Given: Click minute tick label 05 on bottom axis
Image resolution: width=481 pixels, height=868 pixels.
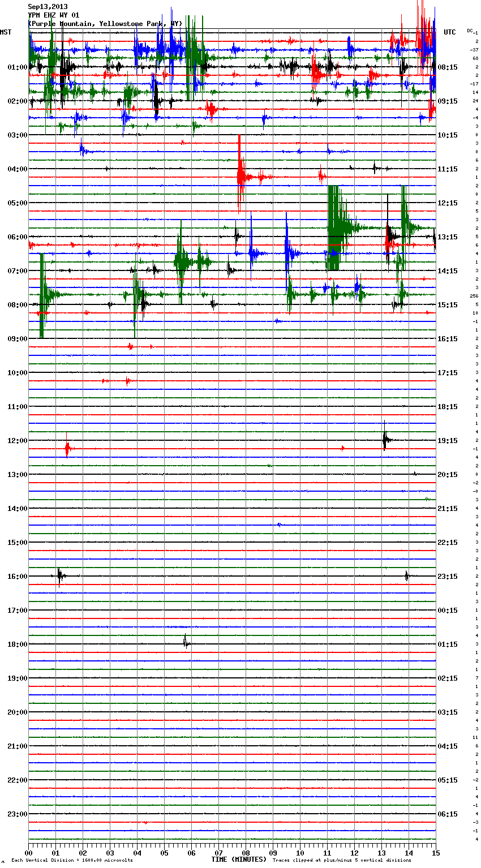Looking at the screenshot, I should [164, 853].
